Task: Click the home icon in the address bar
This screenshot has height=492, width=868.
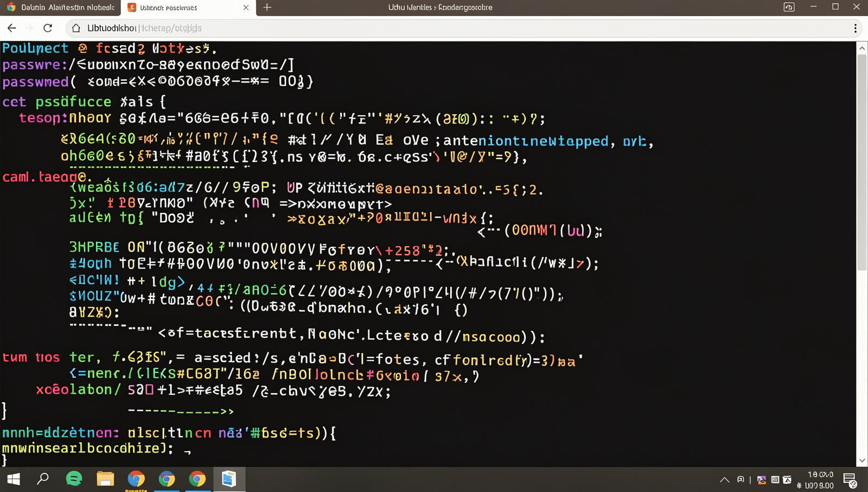Action: click(76, 28)
